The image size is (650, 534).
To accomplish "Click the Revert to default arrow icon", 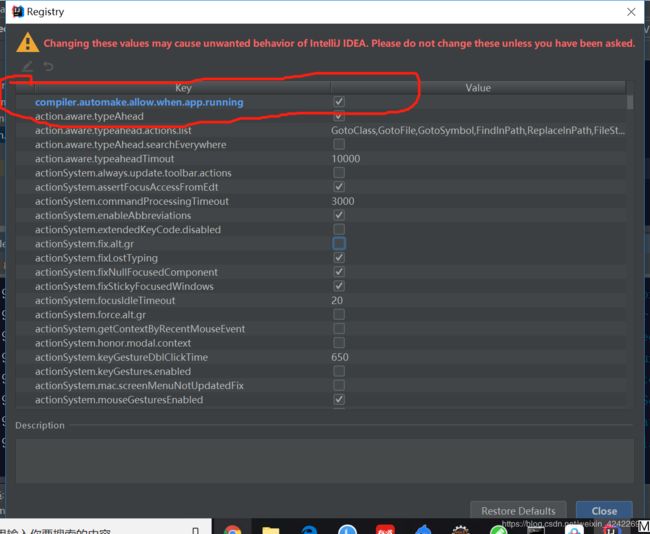I will [48, 66].
